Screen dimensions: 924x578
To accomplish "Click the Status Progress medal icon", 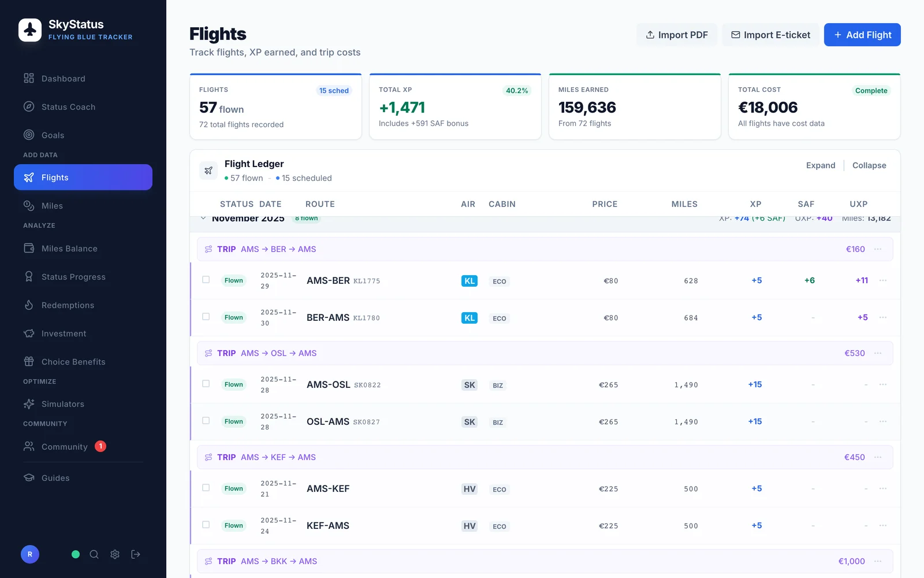I will point(29,277).
